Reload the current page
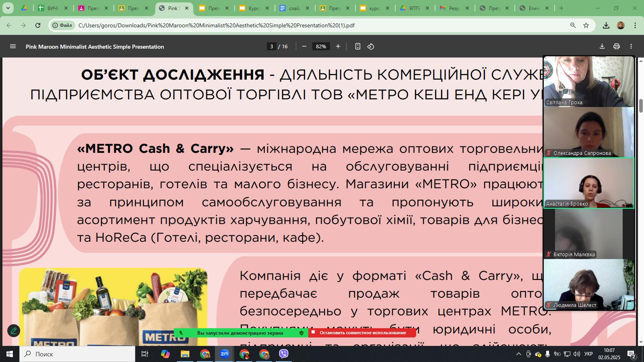The height and width of the screenshot is (362, 644). click(x=38, y=25)
